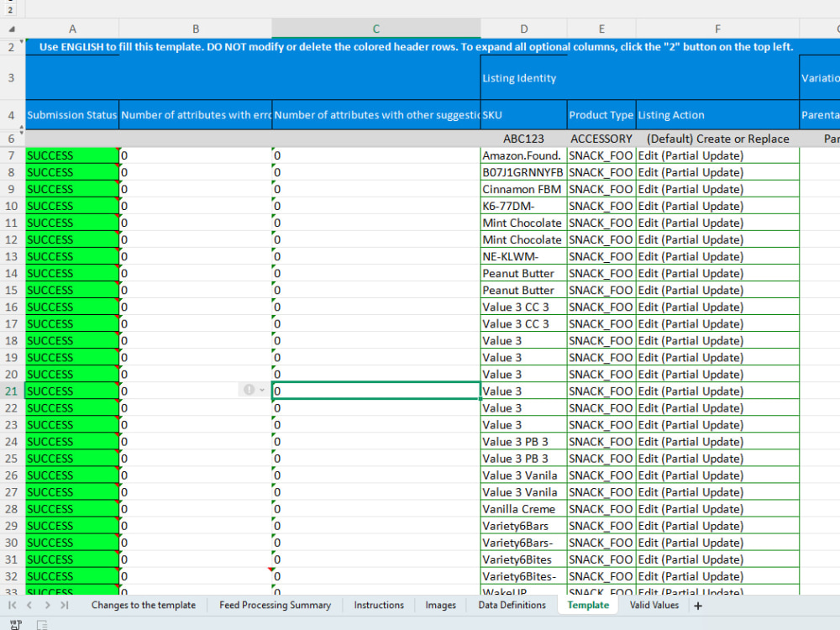Select row 21 header

pyautogui.click(x=11, y=391)
